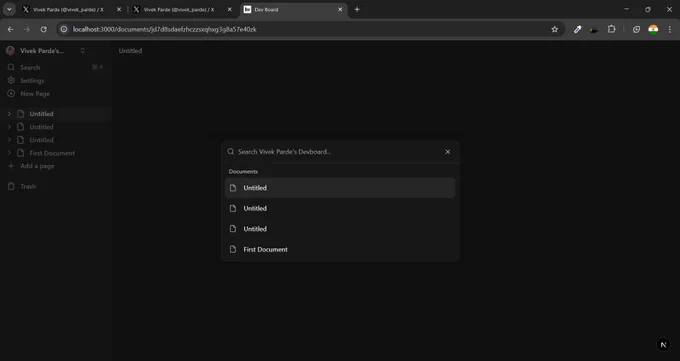Open First Document in the sidebar
Image resolution: width=680 pixels, height=361 pixels.
[56, 153]
